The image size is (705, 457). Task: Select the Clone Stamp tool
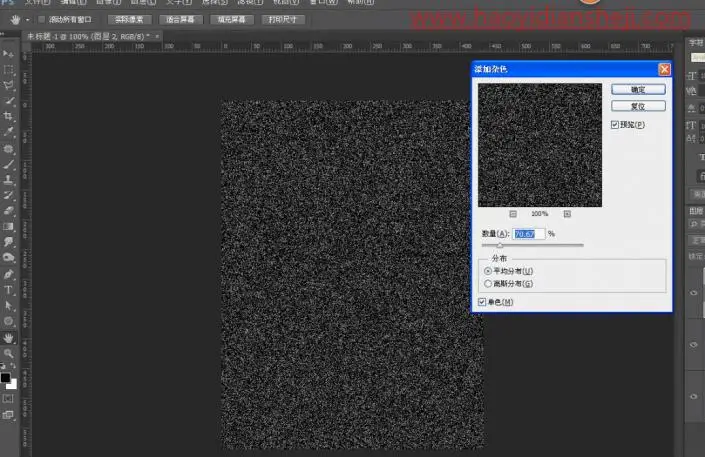8,179
